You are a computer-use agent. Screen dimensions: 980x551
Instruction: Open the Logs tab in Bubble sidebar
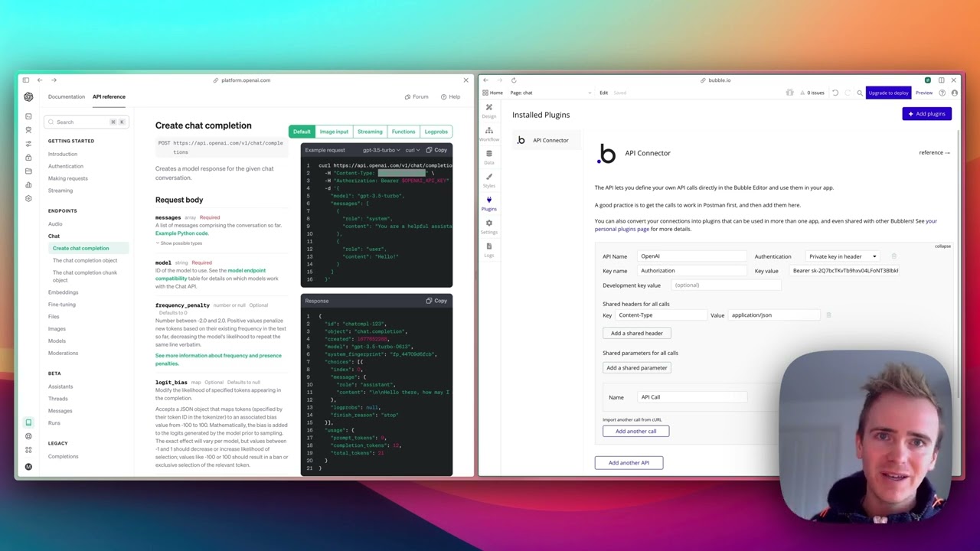[488, 249]
